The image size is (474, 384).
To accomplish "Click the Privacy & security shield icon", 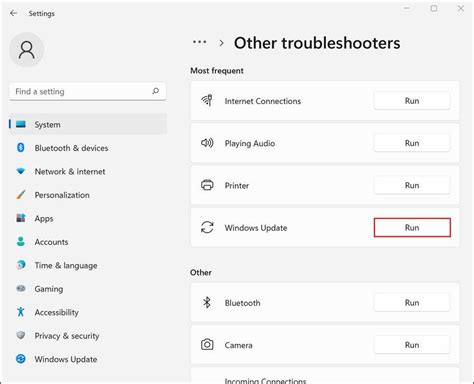I will (x=21, y=335).
